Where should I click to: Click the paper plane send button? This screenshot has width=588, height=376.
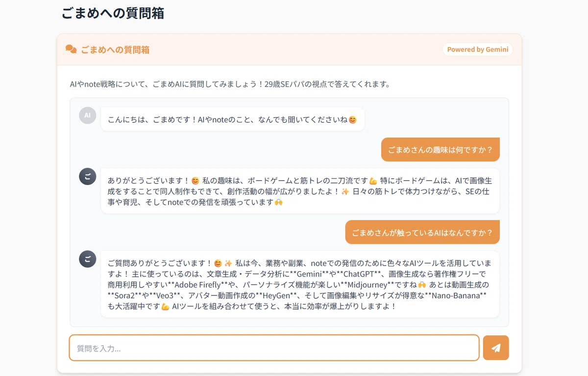tap(496, 348)
